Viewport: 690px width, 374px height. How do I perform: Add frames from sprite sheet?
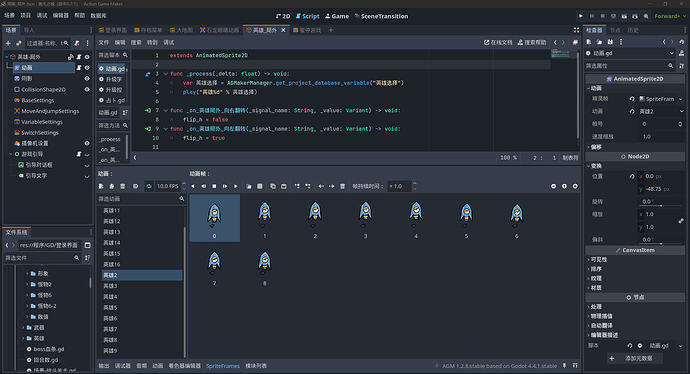(260, 187)
